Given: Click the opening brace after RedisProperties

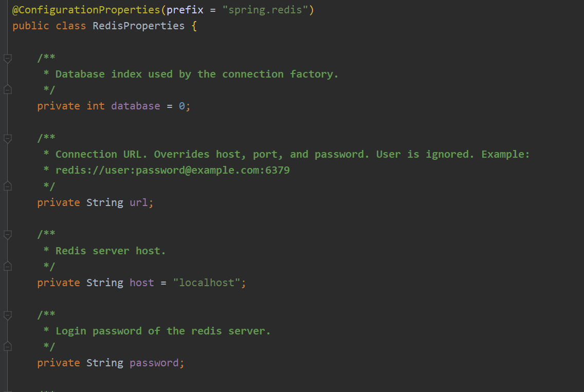Looking at the screenshot, I should click(194, 26).
